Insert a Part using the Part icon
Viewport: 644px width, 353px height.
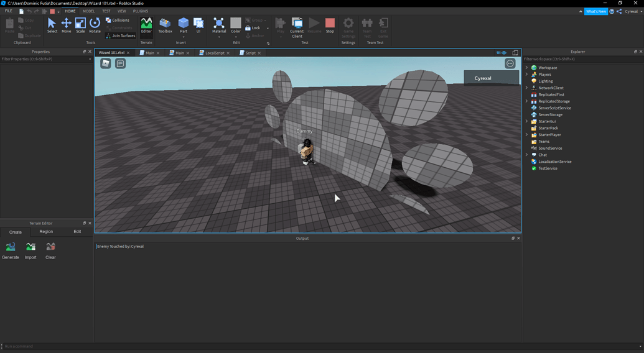[183, 23]
